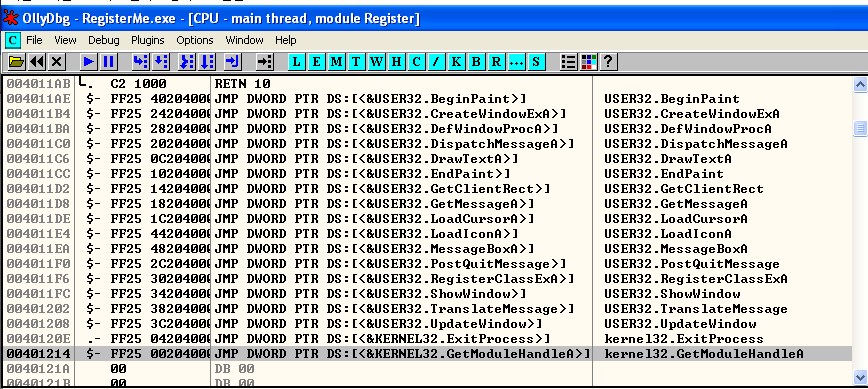The height and width of the screenshot is (389, 868).
Task: Select the JMP to USER32.LoadIconA row
Action: click(427, 234)
